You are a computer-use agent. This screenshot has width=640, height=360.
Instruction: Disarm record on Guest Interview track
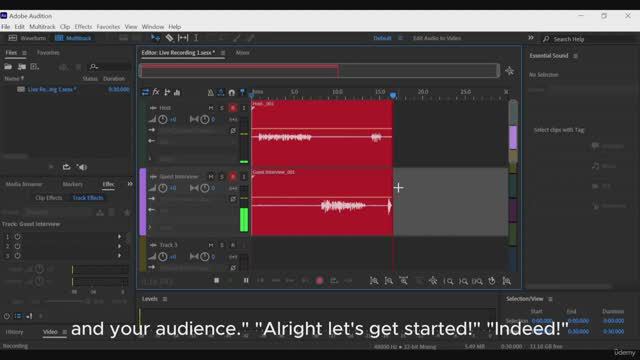[x=233, y=176]
